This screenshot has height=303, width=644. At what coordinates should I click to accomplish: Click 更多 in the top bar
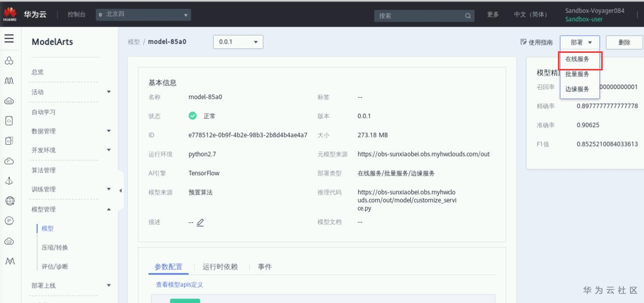pyautogui.click(x=493, y=15)
